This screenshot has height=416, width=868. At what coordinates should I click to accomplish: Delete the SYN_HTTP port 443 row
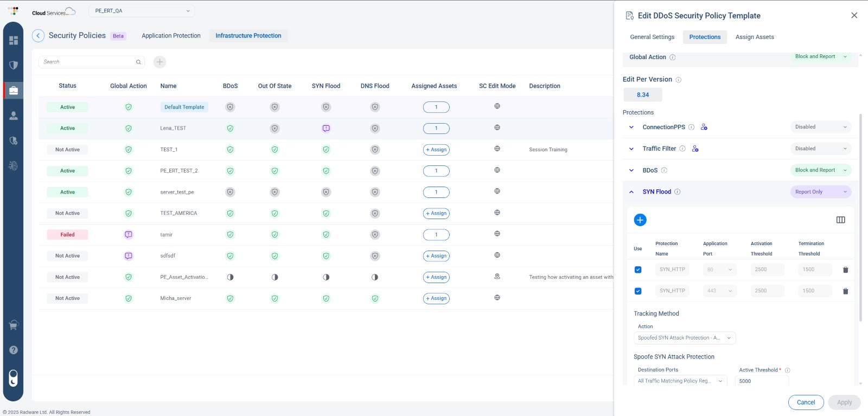pyautogui.click(x=845, y=291)
